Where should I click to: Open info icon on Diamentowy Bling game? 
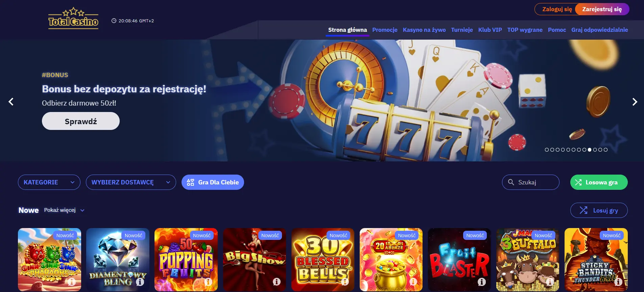(140, 282)
